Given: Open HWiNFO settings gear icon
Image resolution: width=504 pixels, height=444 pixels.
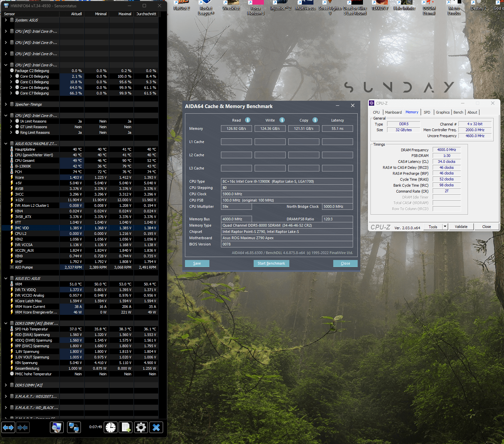Looking at the screenshot, I should click(x=141, y=427).
